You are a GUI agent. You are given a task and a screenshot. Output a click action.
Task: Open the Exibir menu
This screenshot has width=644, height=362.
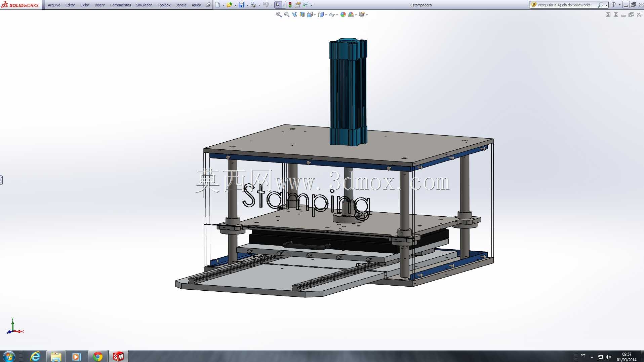pos(84,5)
